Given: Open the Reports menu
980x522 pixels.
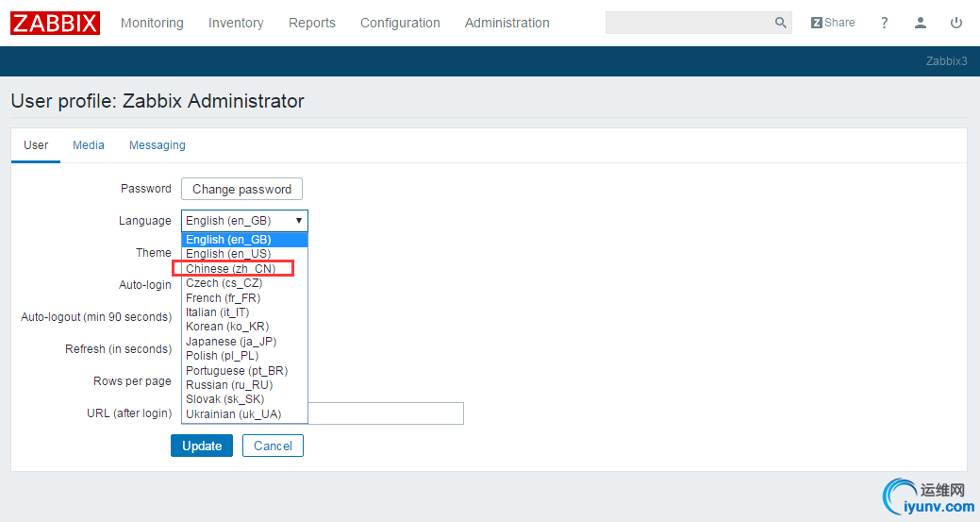Looking at the screenshot, I should click(x=312, y=24).
